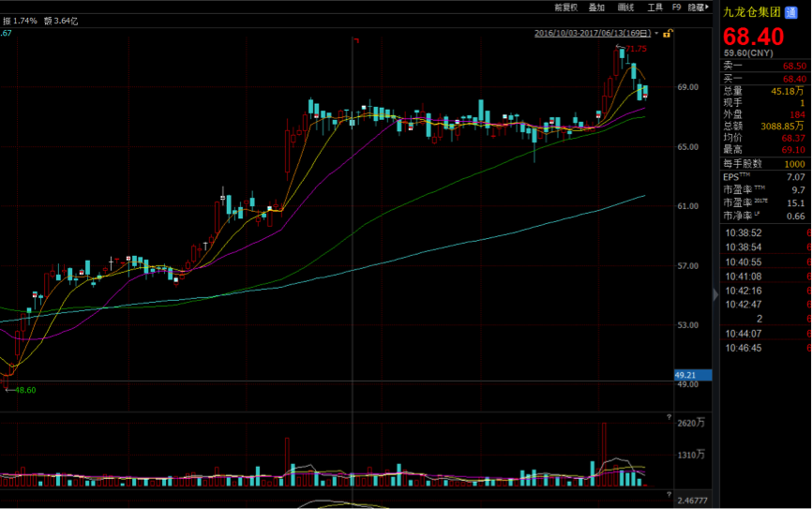The width and height of the screenshot is (812, 509).
Task: Open the 前复权 menu
Action: click(564, 7)
